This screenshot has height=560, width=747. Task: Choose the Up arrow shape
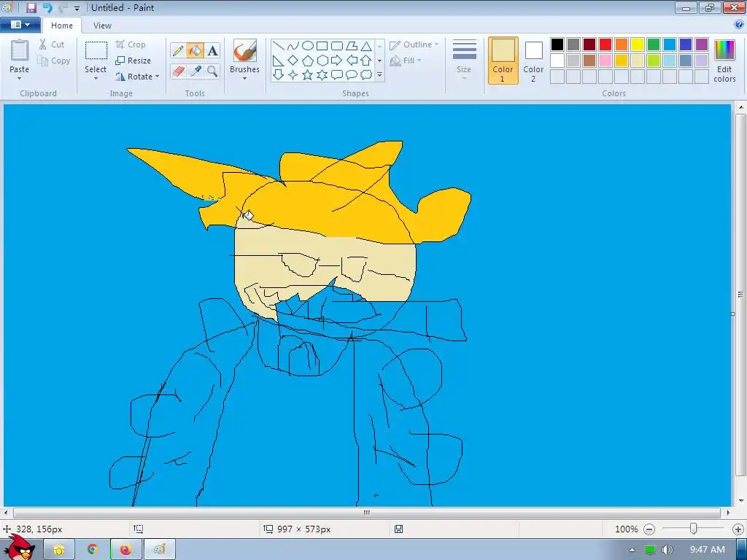coord(366,61)
